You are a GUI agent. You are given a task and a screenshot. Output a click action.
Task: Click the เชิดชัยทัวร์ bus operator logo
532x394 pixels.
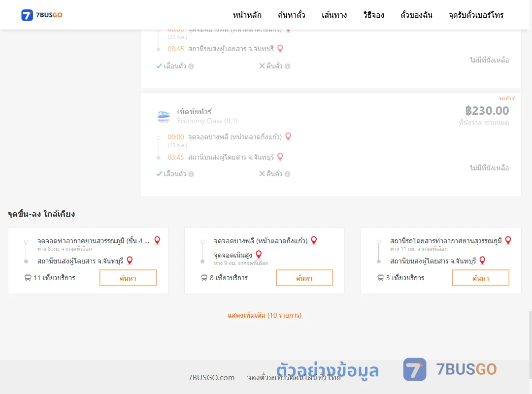point(164,116)
